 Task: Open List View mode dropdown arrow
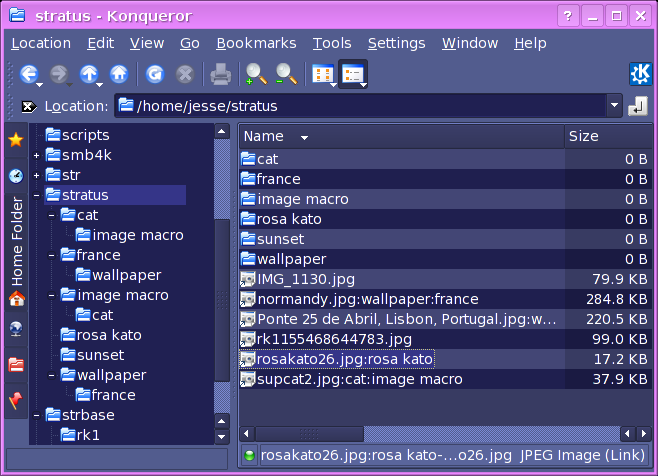[363, 85]
